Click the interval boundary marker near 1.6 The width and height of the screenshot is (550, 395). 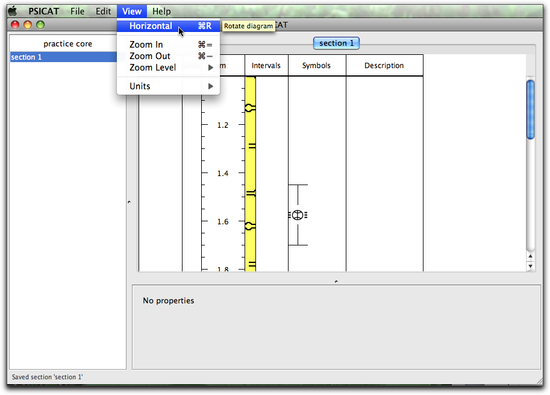click(x=250, y=226)
